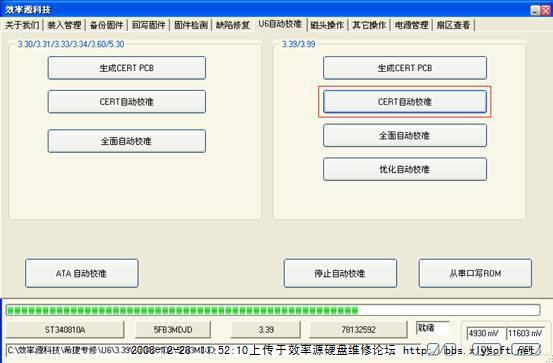
Task: Click the 4930 mV voltage reading
Action: 485,333
